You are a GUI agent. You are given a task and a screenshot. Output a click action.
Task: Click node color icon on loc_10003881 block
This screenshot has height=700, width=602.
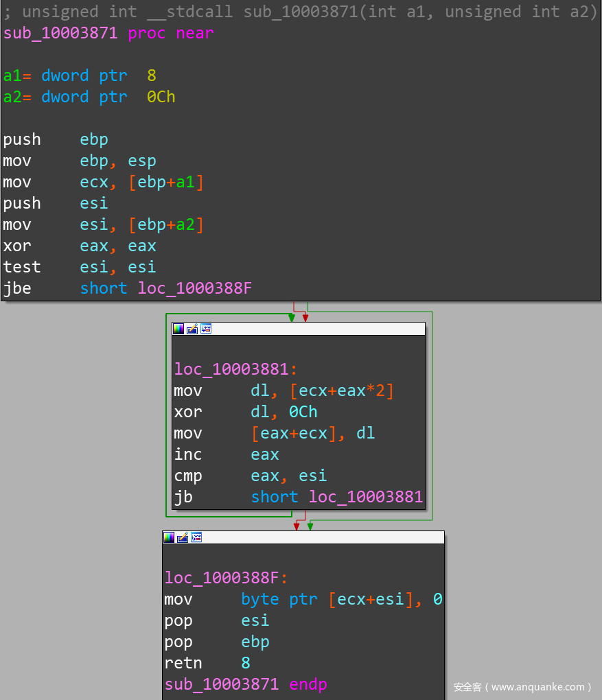[178, 329]
